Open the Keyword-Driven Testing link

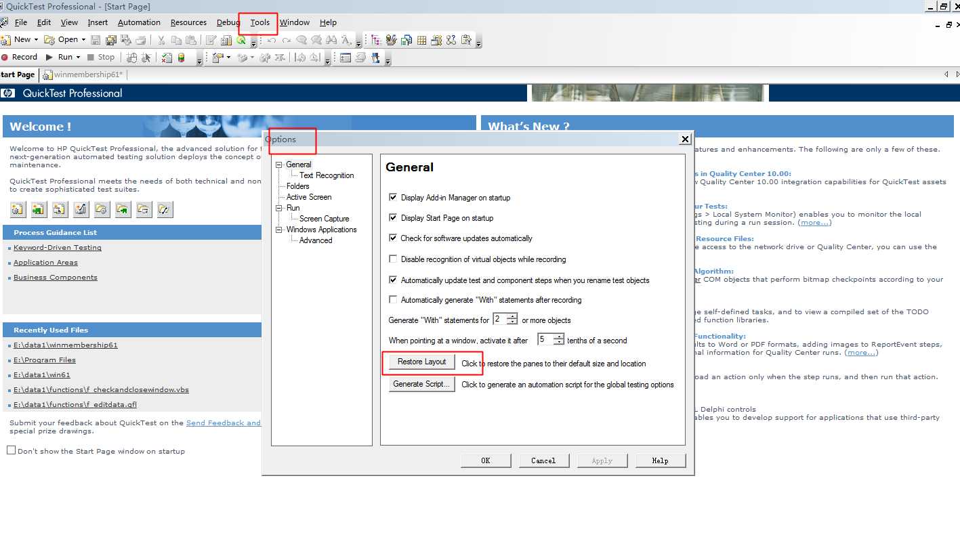[58, 248]
